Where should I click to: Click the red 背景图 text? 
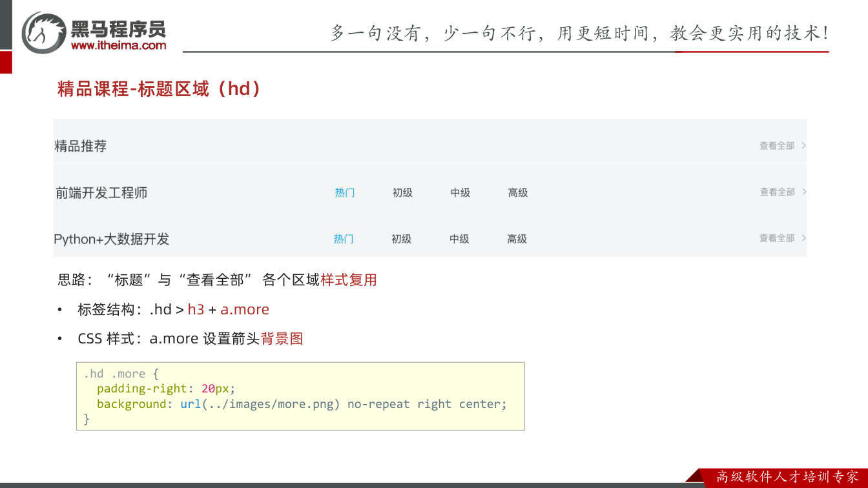pyautogui.click(x=282, y=339)
